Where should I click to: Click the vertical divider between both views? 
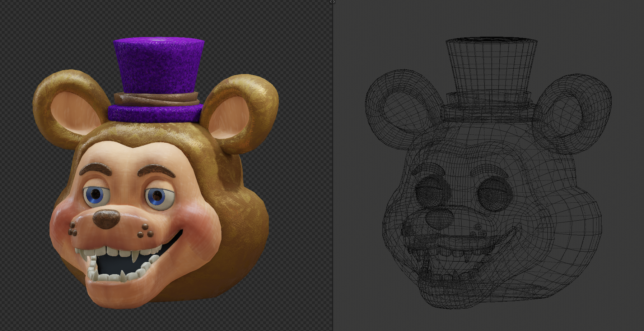333,165
